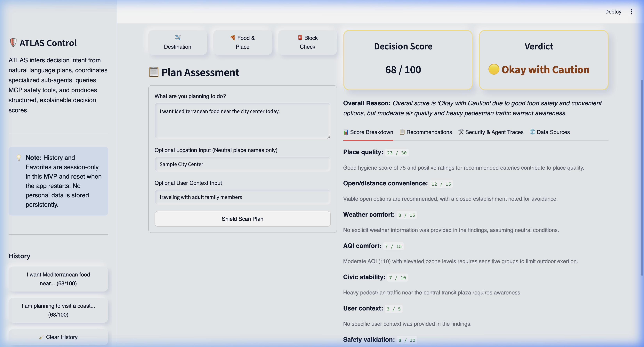Image resolution: width=644 pixels, height=347 pixels.
Task: Switch to the Score Breakdown tab
Action: [368, 132]
